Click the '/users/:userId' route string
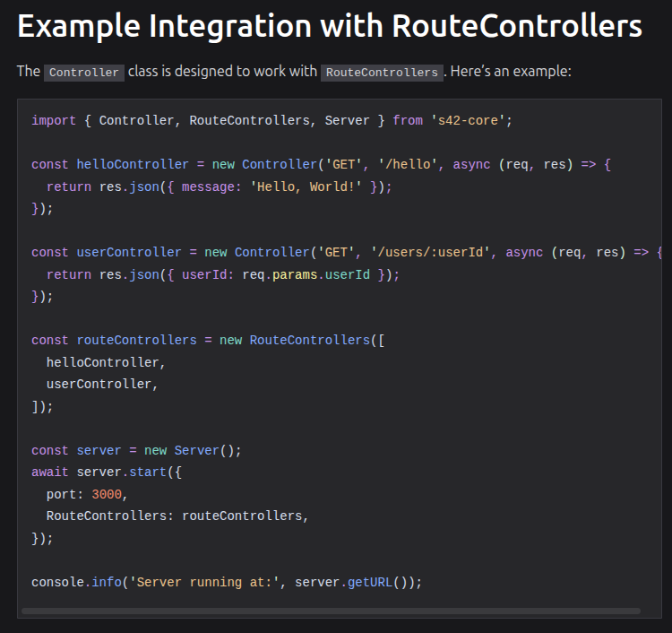 pyautogui.click(x=430, y=252)
